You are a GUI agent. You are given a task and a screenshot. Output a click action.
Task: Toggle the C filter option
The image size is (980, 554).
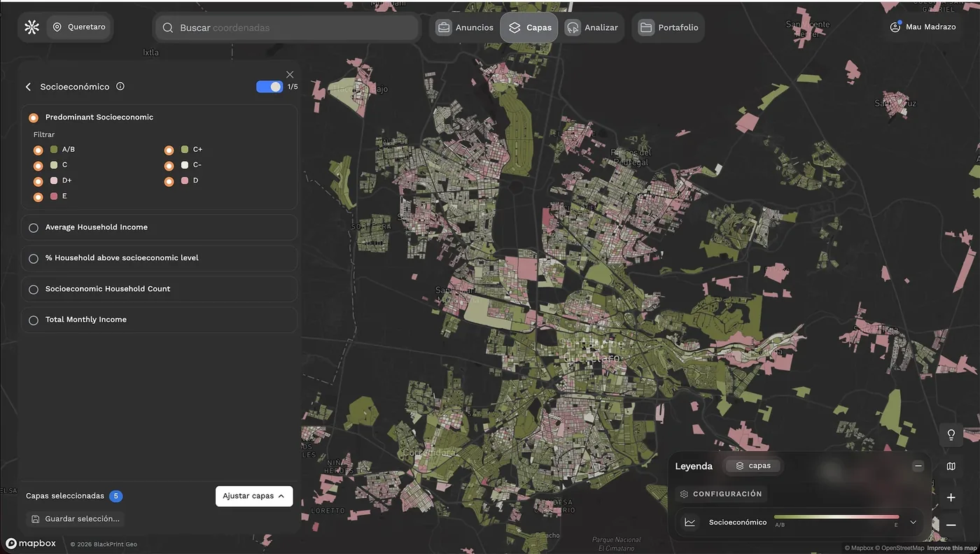[x=38, y=166]
